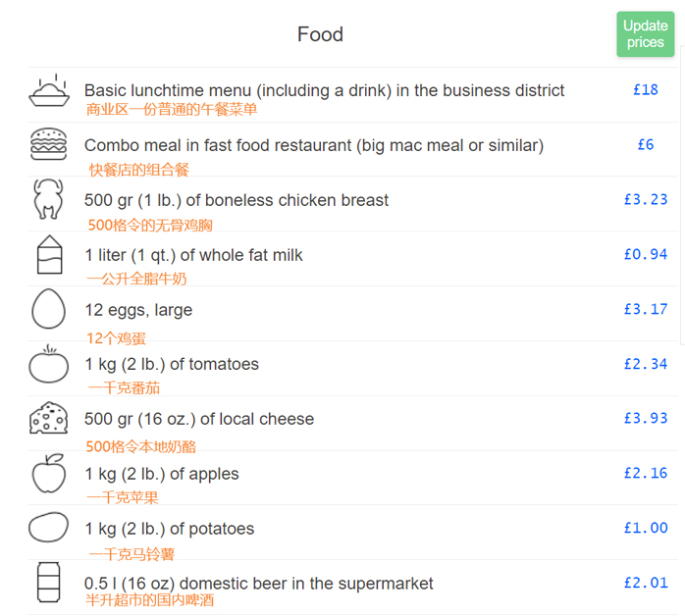Click the burger combo meal icon
The width and height of the screenshot is (685, 616).
[x=48, y=145]
